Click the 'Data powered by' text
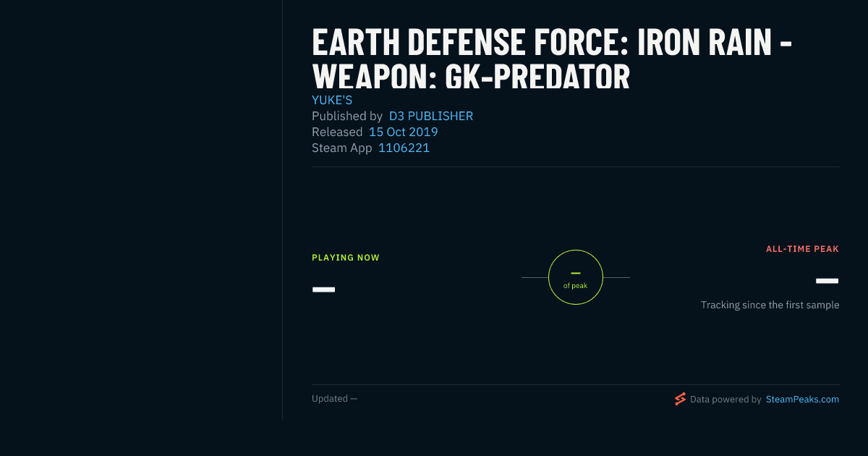The width and height of the screenshot is (868, 456). [726, 399]
